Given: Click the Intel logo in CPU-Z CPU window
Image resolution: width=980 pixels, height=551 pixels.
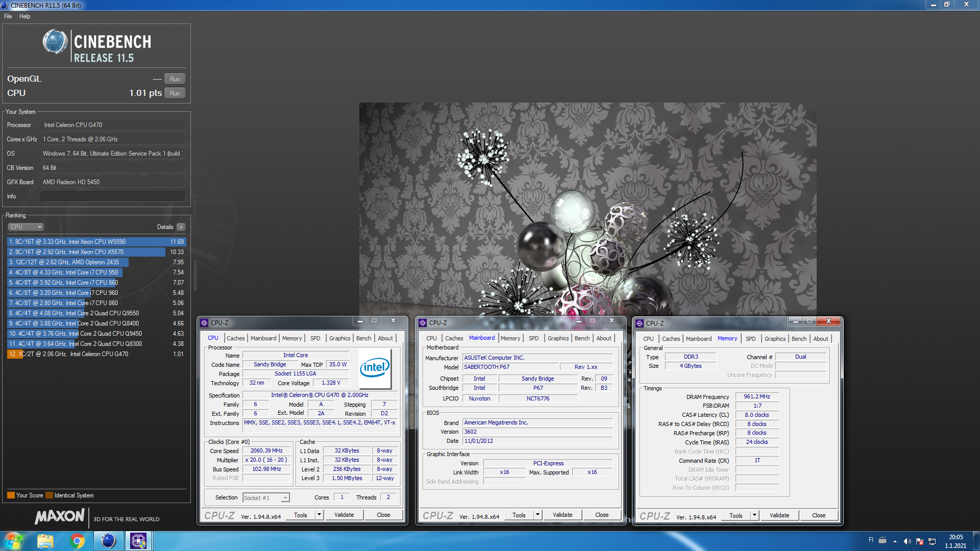Looking at the screenshot, I should click(x=375, y=368).
